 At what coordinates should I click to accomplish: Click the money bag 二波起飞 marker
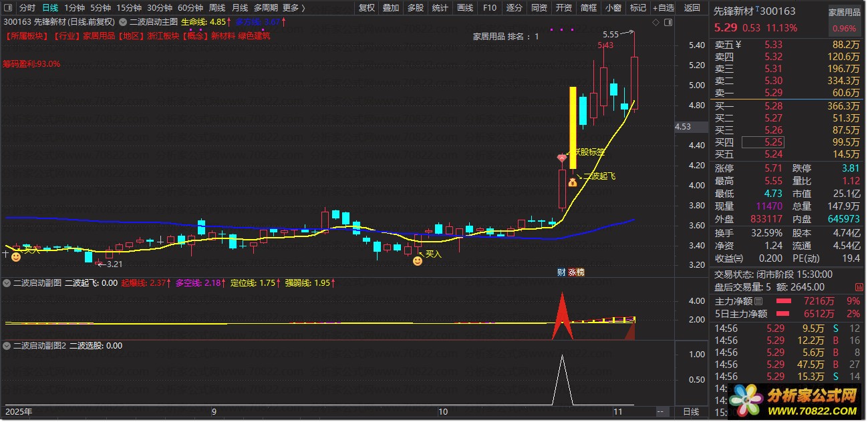click(572, 182)
